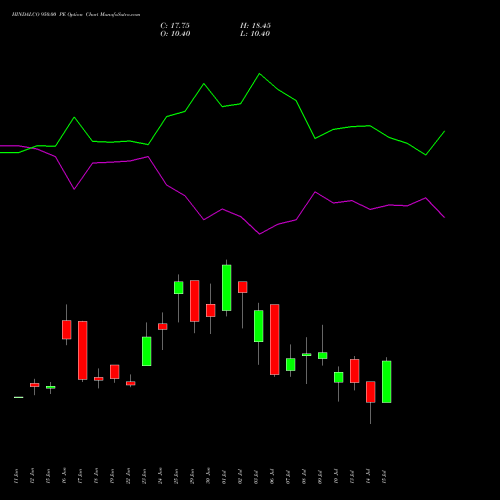Click the red candlestick above 29 Jun
This screenshot has height=500, width=500.
point(195,301)
